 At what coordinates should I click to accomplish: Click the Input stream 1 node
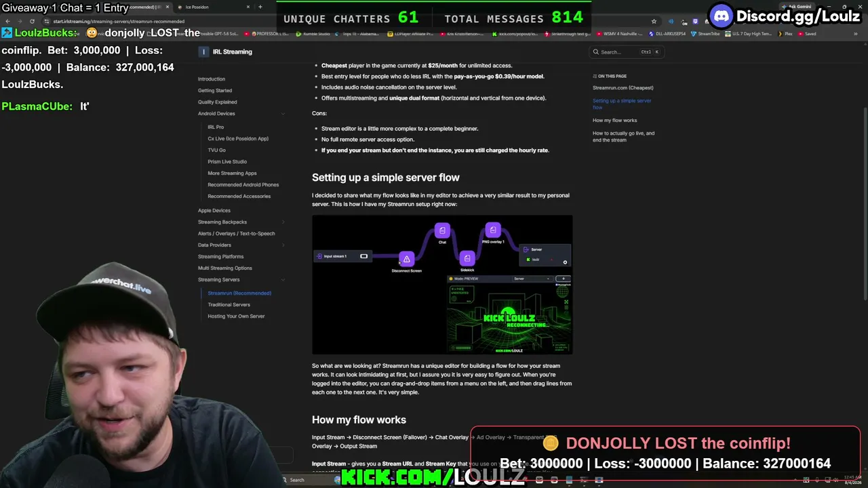pyautogui.click(x=342, y=256)
